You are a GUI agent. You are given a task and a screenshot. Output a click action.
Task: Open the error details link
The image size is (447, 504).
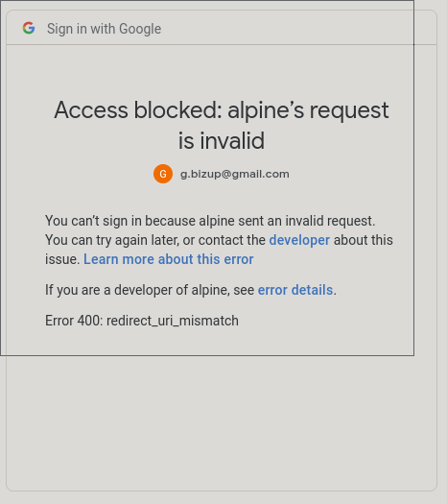click(x=295, y=290)
